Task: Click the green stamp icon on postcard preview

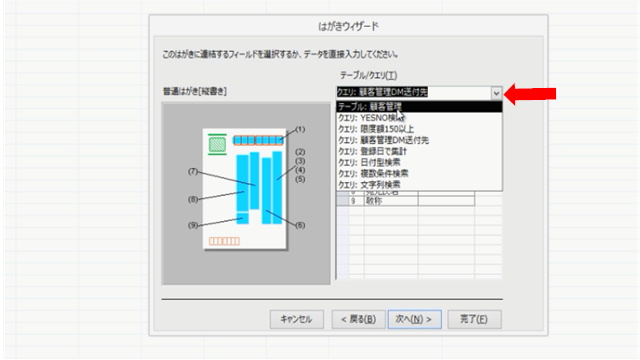Action: [217, 144]
